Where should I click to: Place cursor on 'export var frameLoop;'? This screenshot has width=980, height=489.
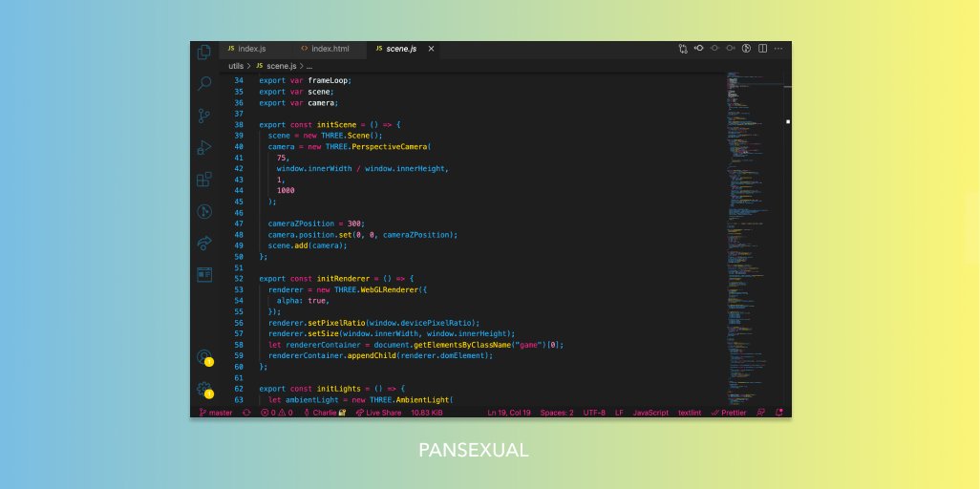(306, 80)
